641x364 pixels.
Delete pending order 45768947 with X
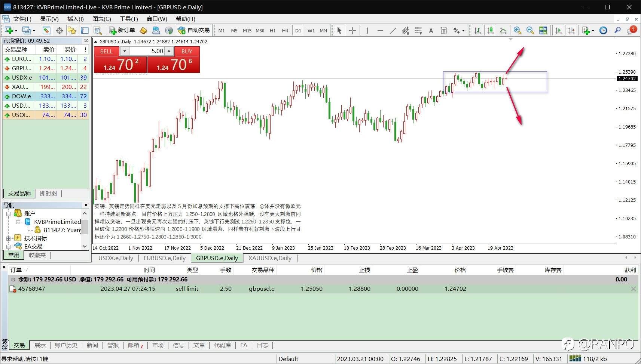point(633,289)
